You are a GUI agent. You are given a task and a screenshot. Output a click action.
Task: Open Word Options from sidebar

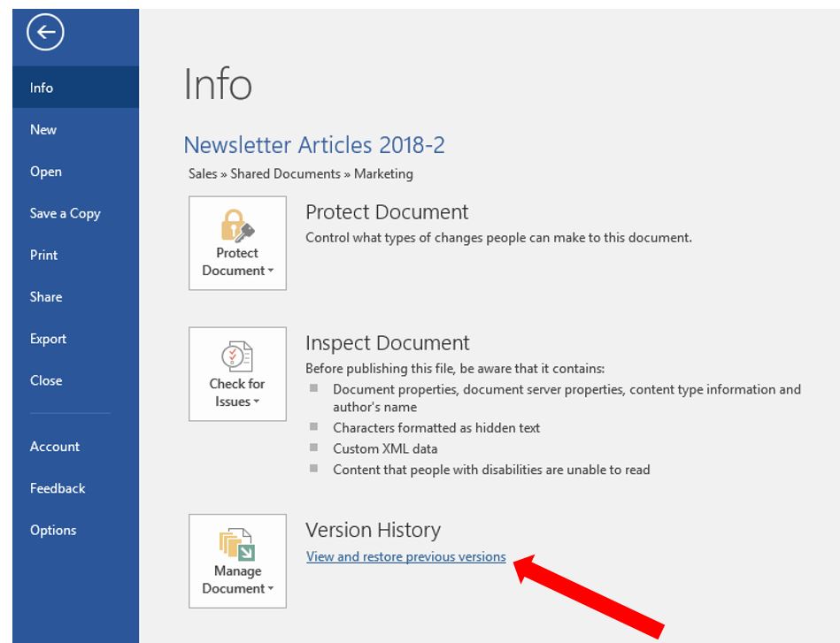[x=75, y=530]
